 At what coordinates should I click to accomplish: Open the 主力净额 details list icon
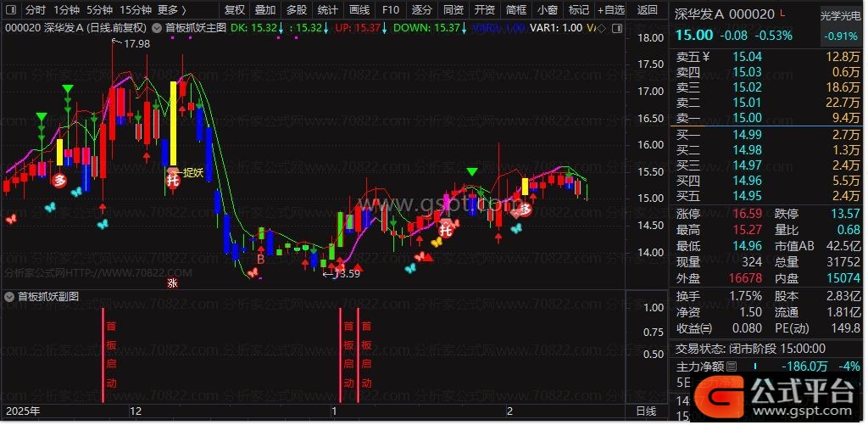(733, 367)
